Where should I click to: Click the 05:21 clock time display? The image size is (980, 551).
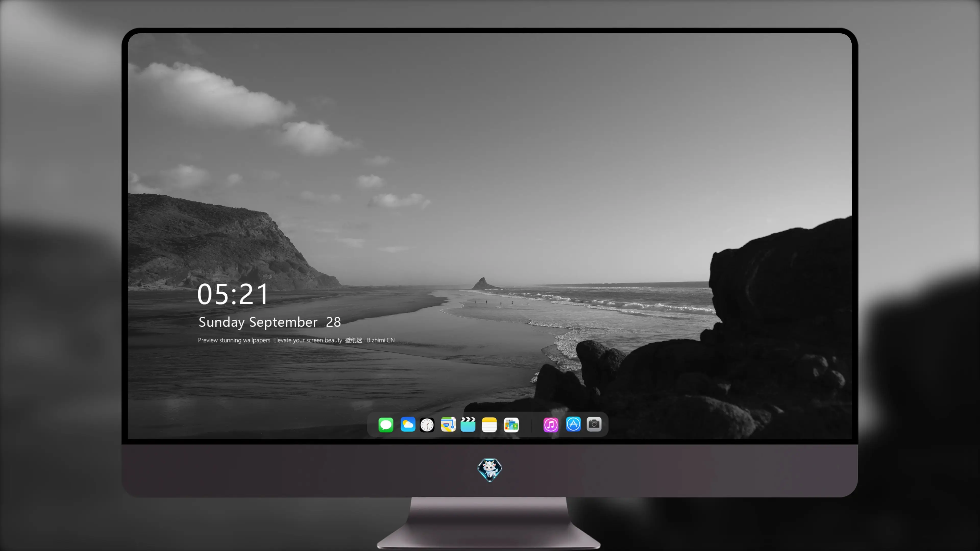(233, 294)
